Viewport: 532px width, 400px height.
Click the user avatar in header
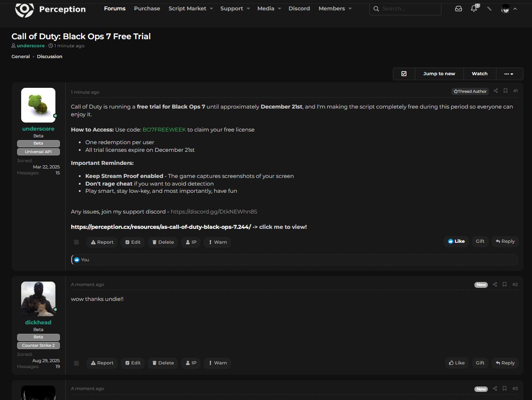click(505, 9)
